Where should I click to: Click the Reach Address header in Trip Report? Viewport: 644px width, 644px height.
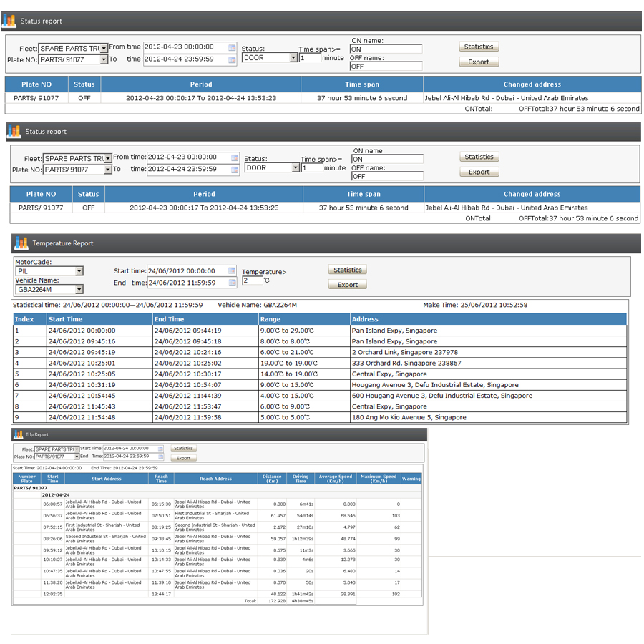pos(215,479)
